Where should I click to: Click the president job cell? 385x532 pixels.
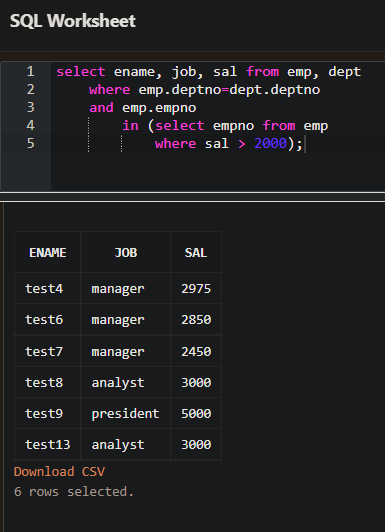tap(126, 413)
